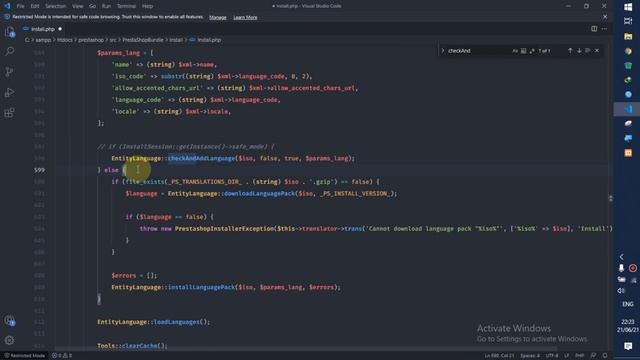Viewport: 640px width, 360px height.
Task: Open the Selection menu
Action: coord(56,6)
